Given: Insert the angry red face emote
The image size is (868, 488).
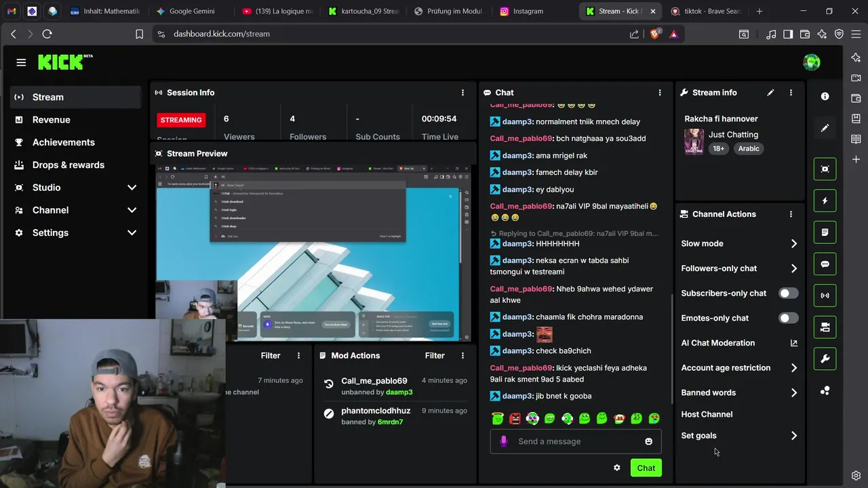Looking at the screenshot, I should 515,419.
